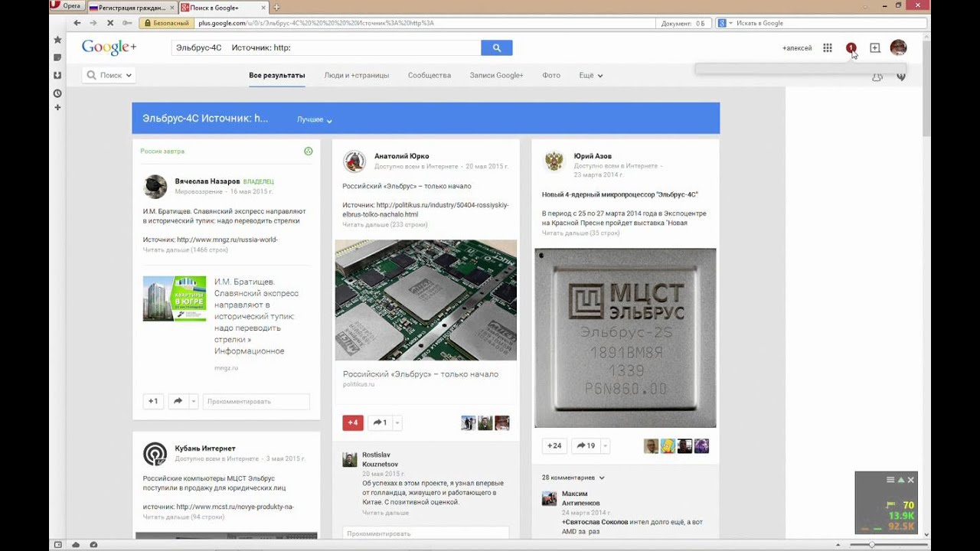
Task: Open the '+алексей' profile link
Action: click(x=797, y=48)
